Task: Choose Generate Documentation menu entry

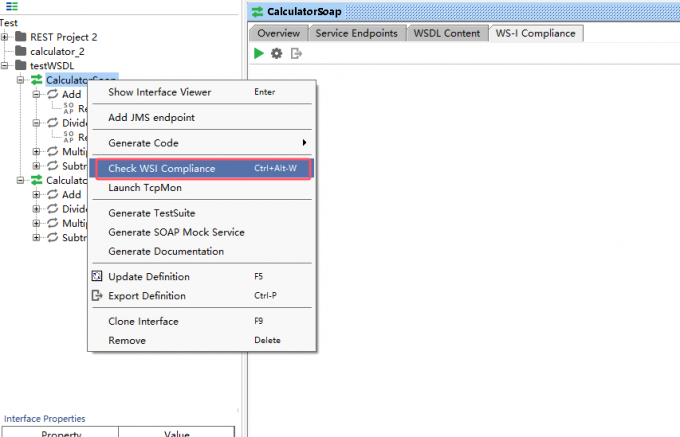Action: coord(202,251)
